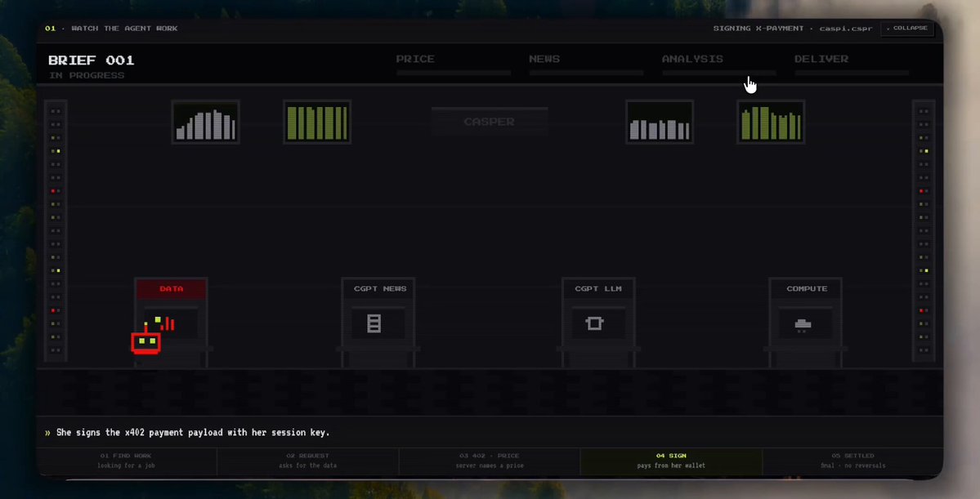Click the PRICE stage label

pos(415,59)
